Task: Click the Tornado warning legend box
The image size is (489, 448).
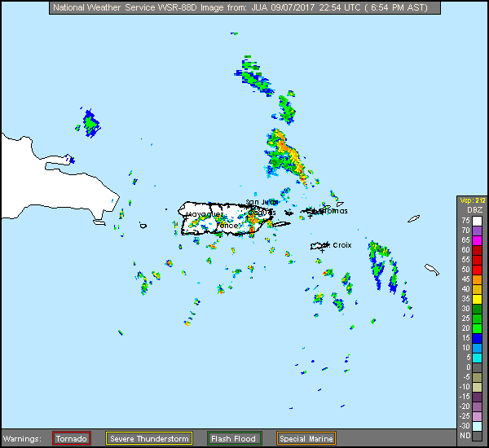Action: (x=72, y=438)
